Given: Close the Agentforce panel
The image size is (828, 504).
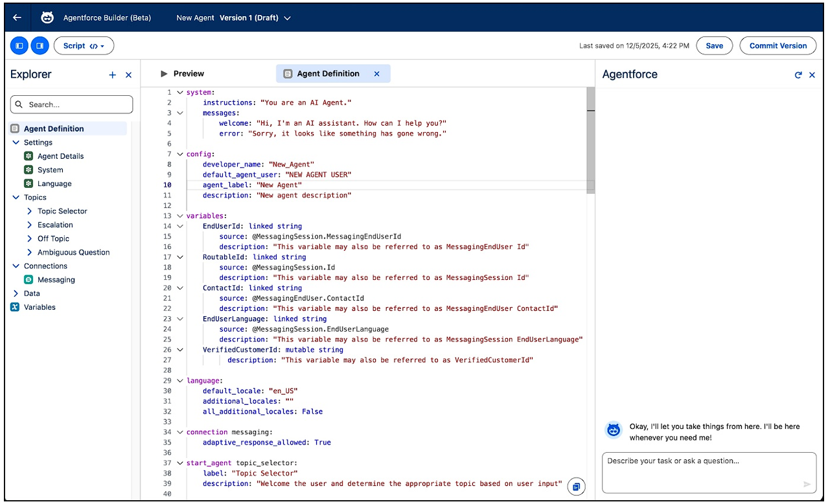Looking at the screenshot, I should pyautogui.click(x=812, y=75).
